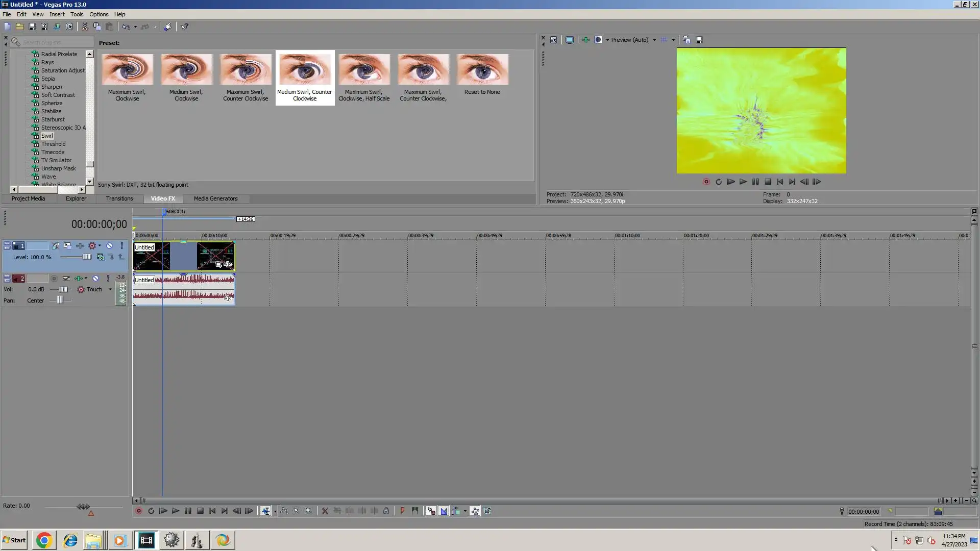Viewport: 980px width, 551px height.
Task: Arm audio track 2 for record
Action: (54, 279)
